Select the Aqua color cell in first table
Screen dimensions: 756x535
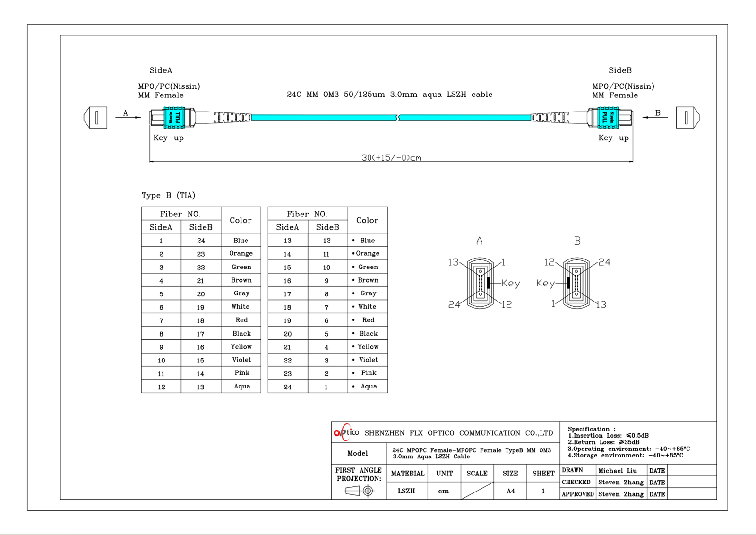[241, 386]
